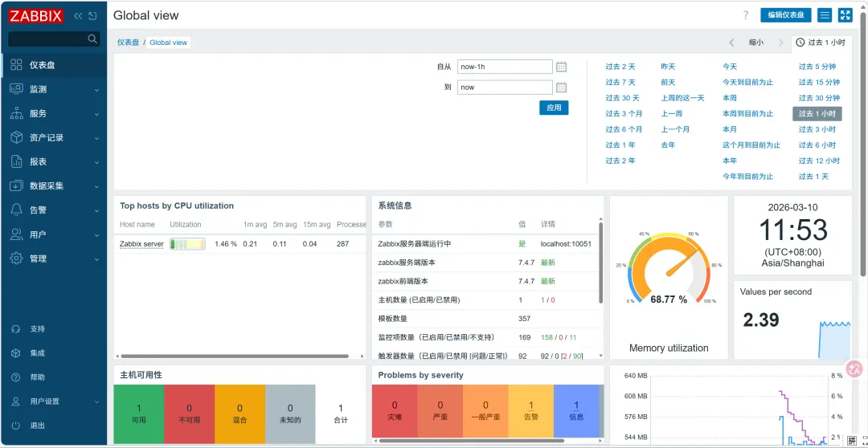The height and width of the screenshot is (448, 868).
Task: Expand the 用户设置 menu
Action: coord(54,401)
